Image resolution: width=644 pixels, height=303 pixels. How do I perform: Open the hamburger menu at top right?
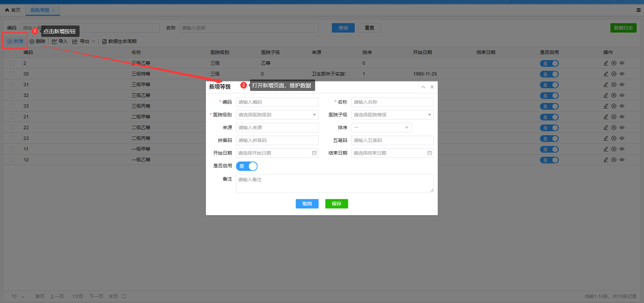pos(638,10)
